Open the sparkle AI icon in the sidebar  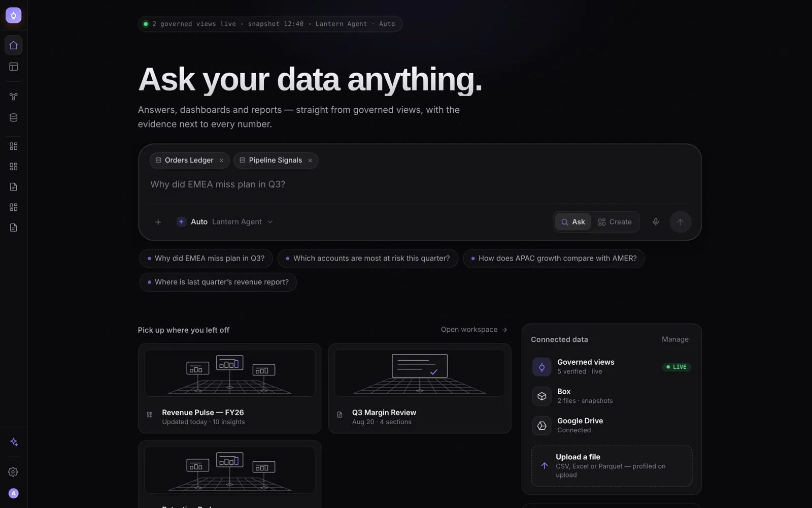point(14,442)
